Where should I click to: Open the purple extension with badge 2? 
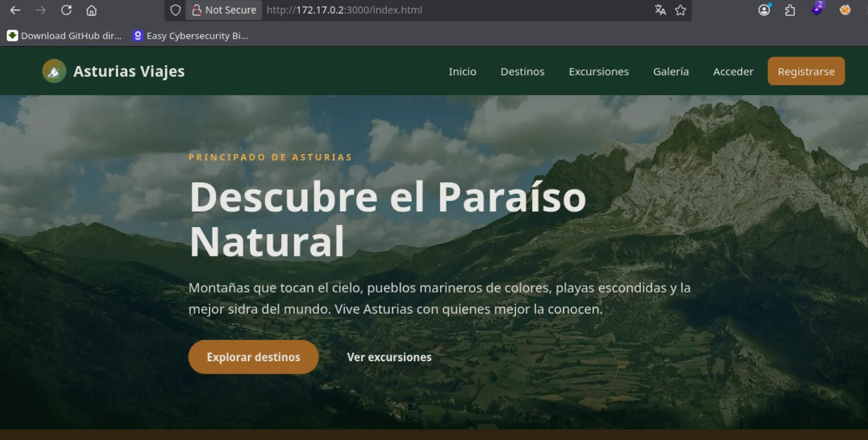817,9
